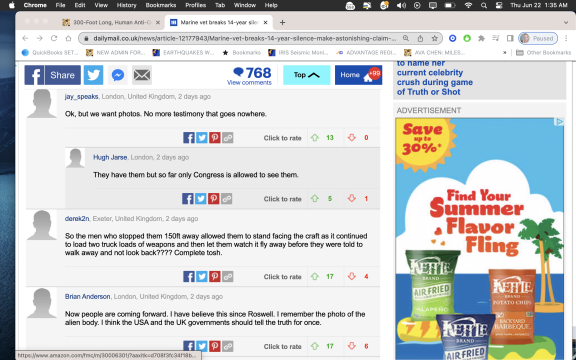Copy link of jay_speaks comment
This screenshot has width=576, height=360.
point(228,138)
